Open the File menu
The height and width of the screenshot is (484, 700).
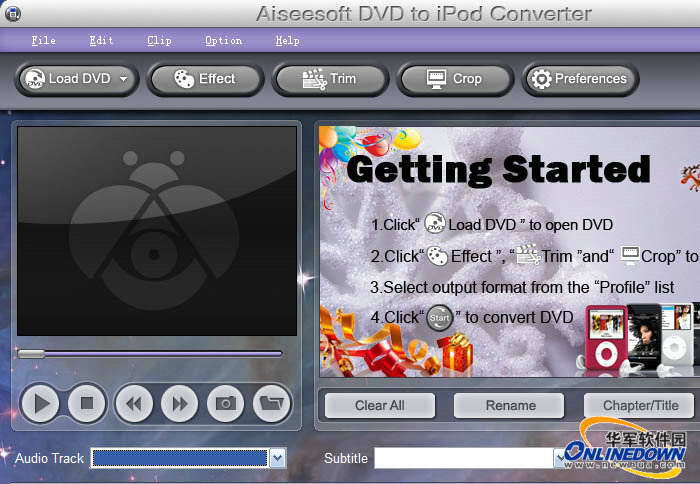coord(43,41)
